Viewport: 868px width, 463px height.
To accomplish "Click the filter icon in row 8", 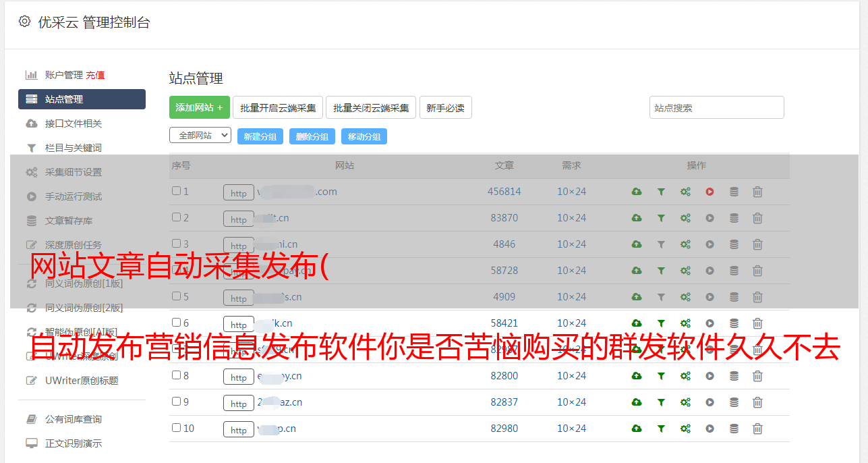I will tap(661, 376).
